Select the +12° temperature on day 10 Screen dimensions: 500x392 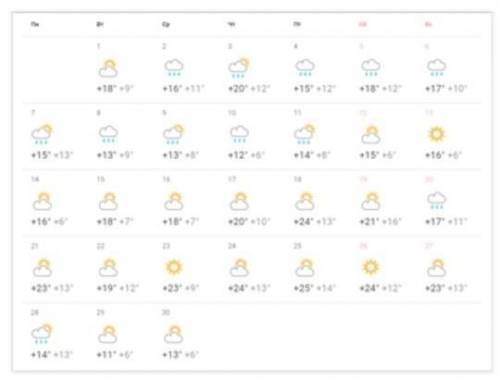point(238,155)
